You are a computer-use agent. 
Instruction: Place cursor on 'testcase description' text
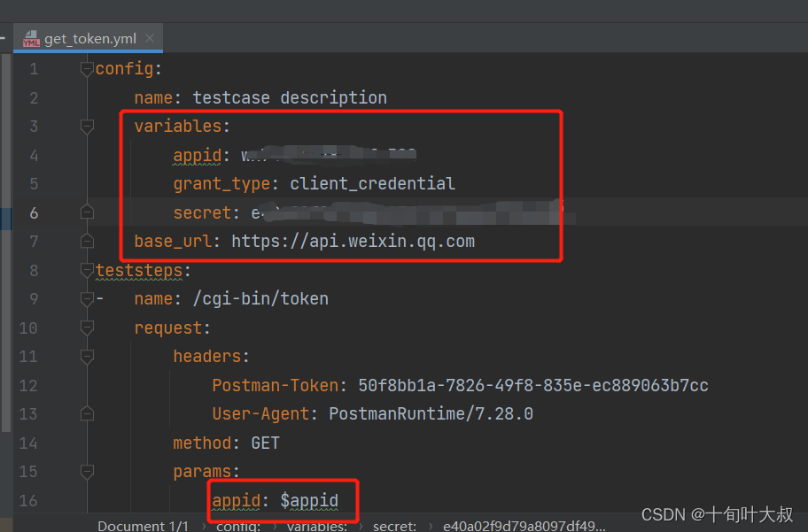[x=290, y=98]
